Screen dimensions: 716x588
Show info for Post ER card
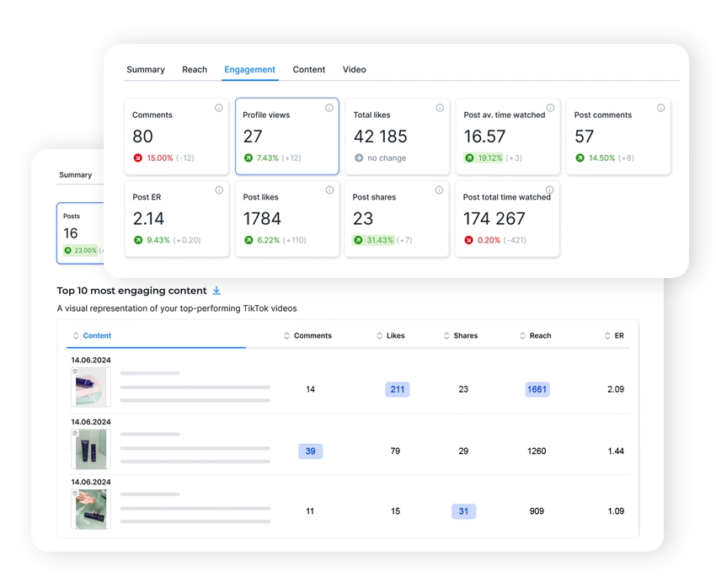point(219,190)
